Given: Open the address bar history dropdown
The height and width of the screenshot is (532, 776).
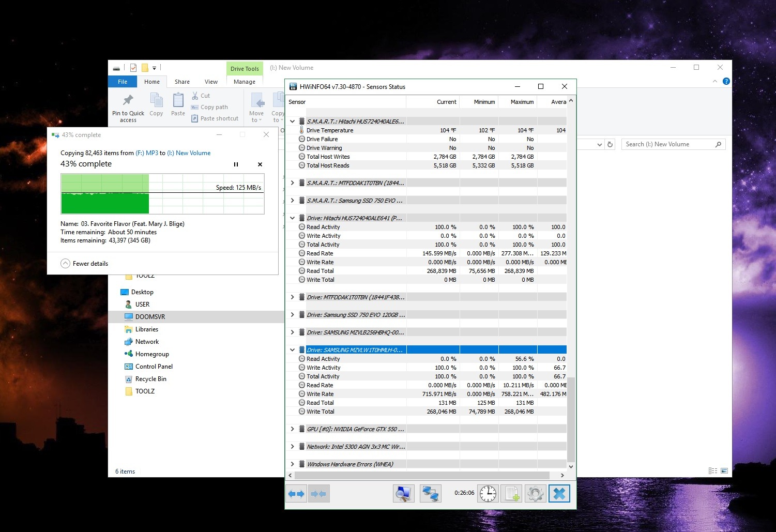Looking at the screenshot, I should click(599, 145).
